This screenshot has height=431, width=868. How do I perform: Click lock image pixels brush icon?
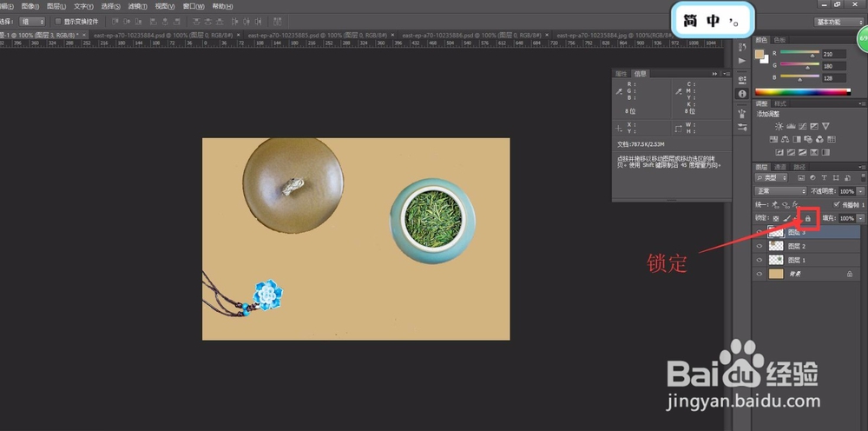coord(786,219)
